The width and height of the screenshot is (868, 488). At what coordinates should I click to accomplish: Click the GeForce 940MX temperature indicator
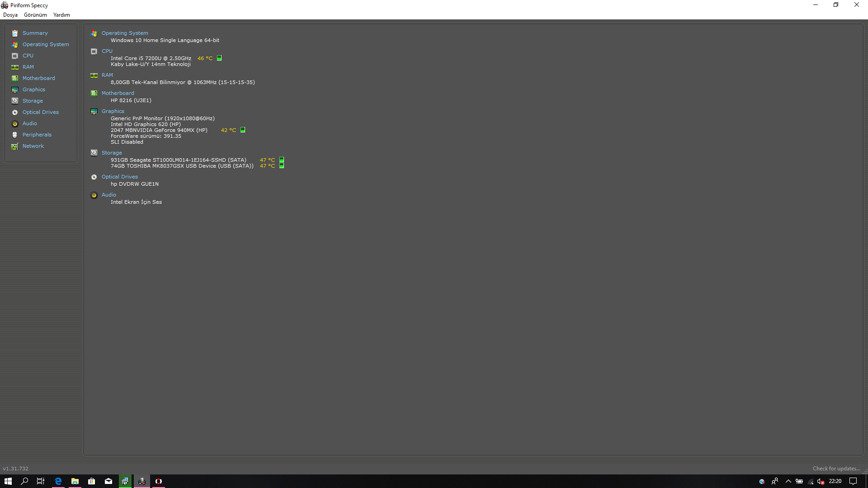tap(243, 130)
